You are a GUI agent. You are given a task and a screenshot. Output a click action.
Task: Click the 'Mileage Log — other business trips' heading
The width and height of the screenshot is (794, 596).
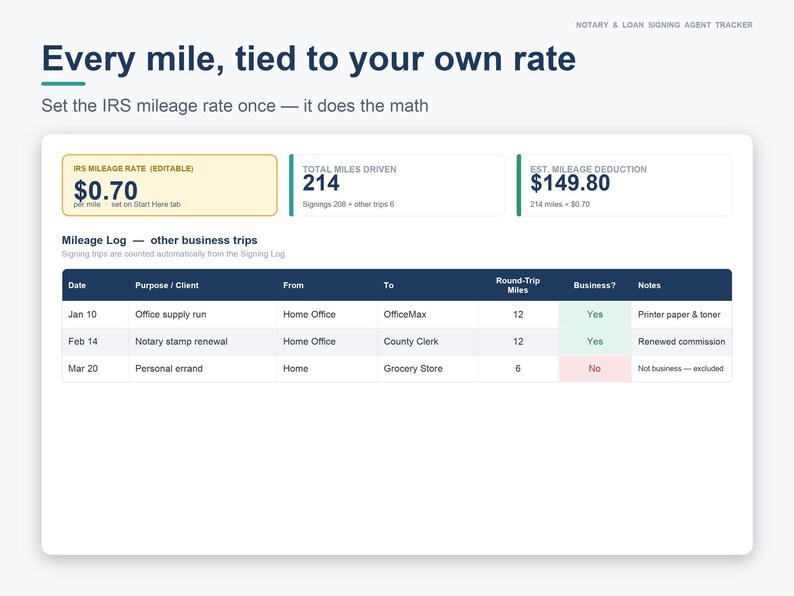coord(160,240)
